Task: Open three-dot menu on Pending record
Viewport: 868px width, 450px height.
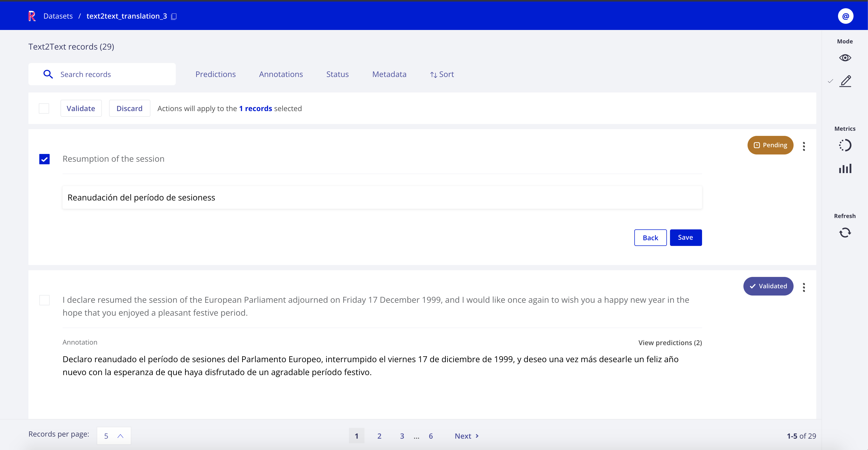Action: click(x=804, y=146)
